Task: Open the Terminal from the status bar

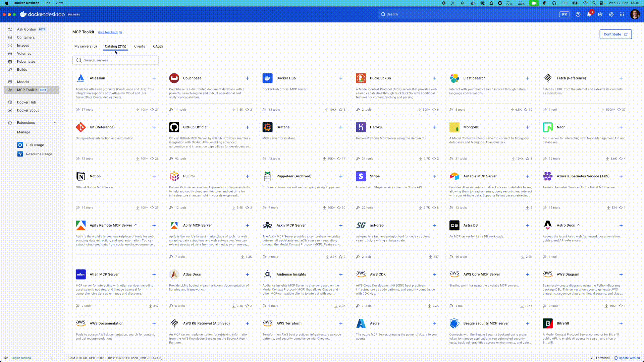Action: coord(600,358)
